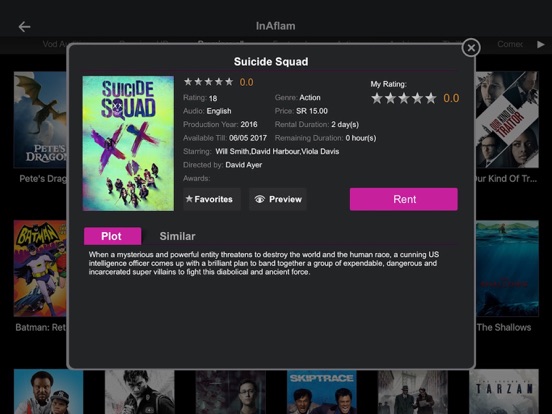Image resolution: width=552 pixels, height=414 pixels.
Task: Open the Vod category tab
Action: [x=55, y=44]
